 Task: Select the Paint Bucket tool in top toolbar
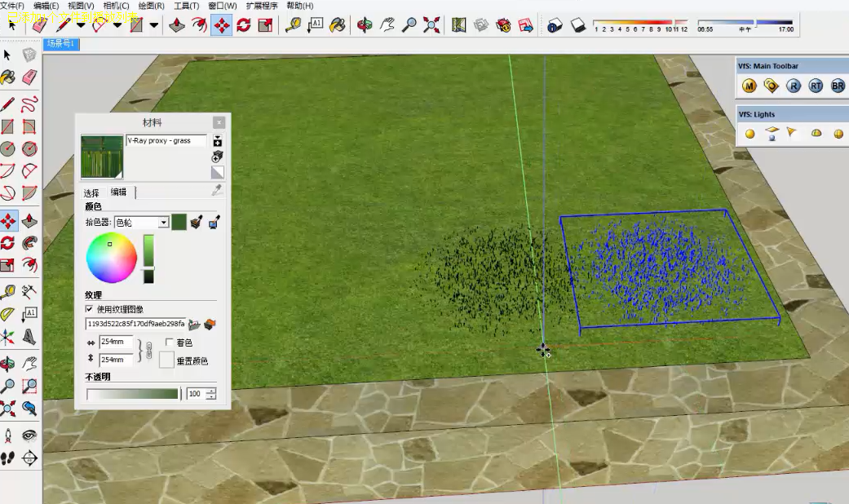point(337,24)
